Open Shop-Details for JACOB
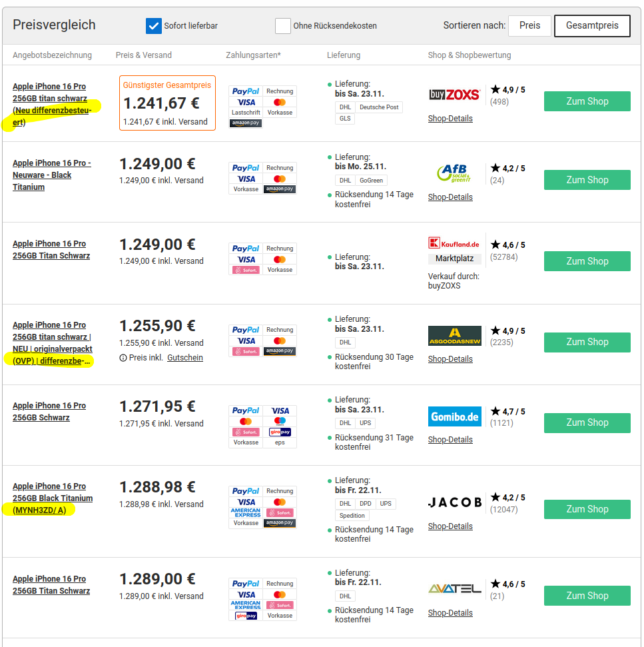 click(450, 526)
